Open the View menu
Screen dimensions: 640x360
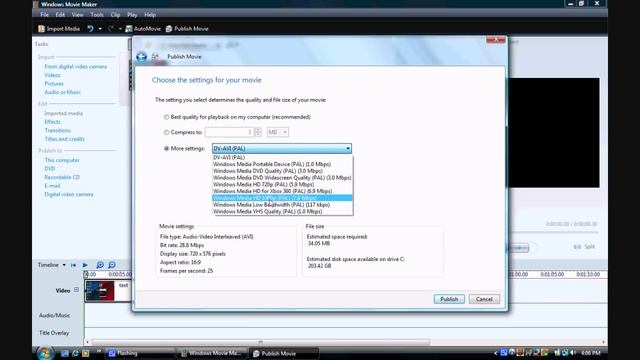77,15
